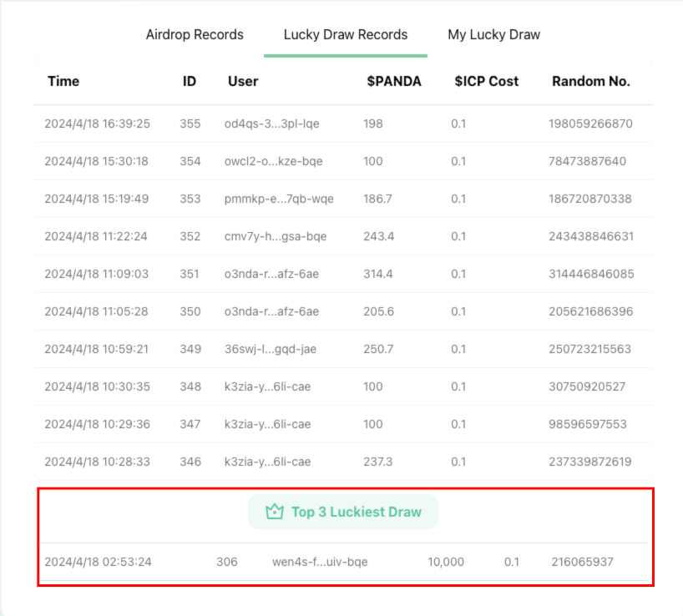
Task: Click random number 216065937
Action: (582, 562)
